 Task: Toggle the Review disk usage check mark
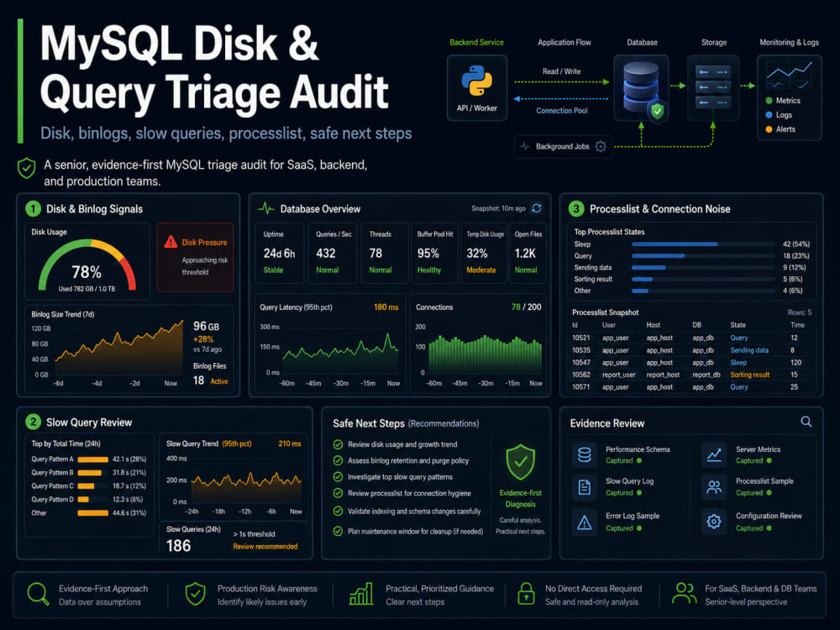[x=338, y=444]
